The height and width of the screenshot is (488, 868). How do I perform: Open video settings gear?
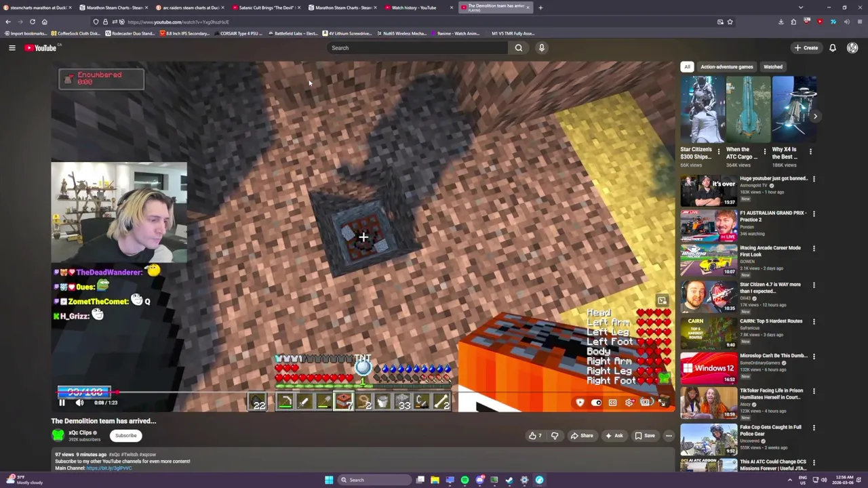[x=629, y=403]
